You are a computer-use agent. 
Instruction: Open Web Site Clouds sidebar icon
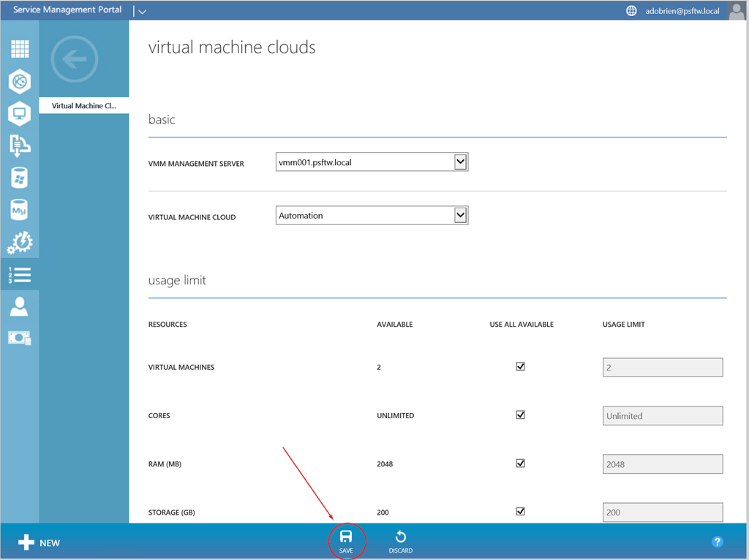click(x=20, y=82)
